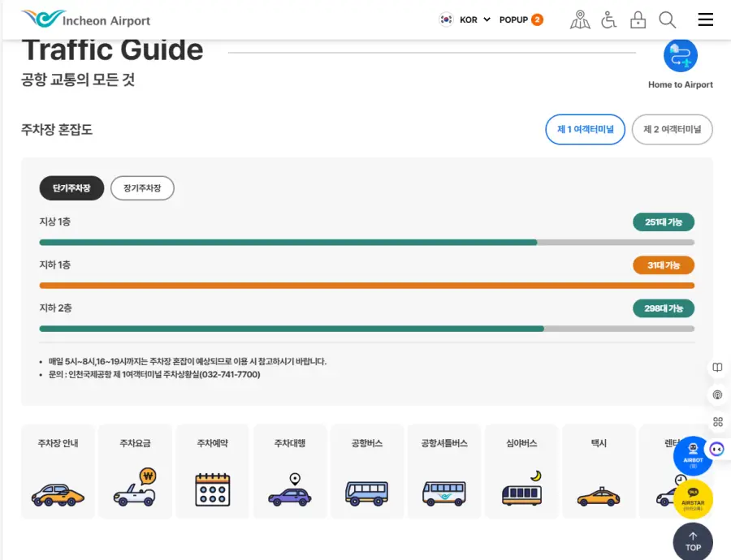Click the Home to Airport route icon
This screenshot has width=731, height=560.
click(680, 55)
